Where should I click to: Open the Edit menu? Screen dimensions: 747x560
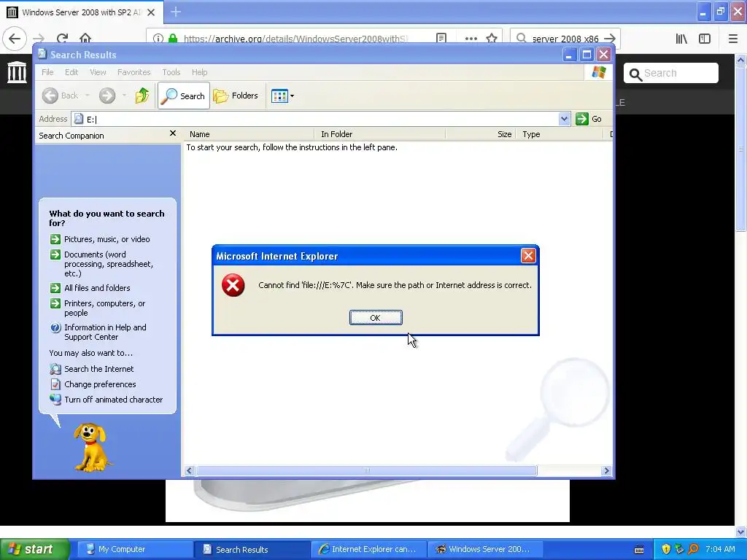[71, 72]
